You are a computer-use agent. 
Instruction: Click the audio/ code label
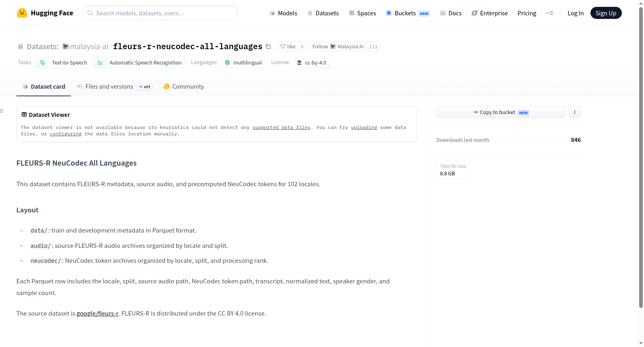pos(41,246)
